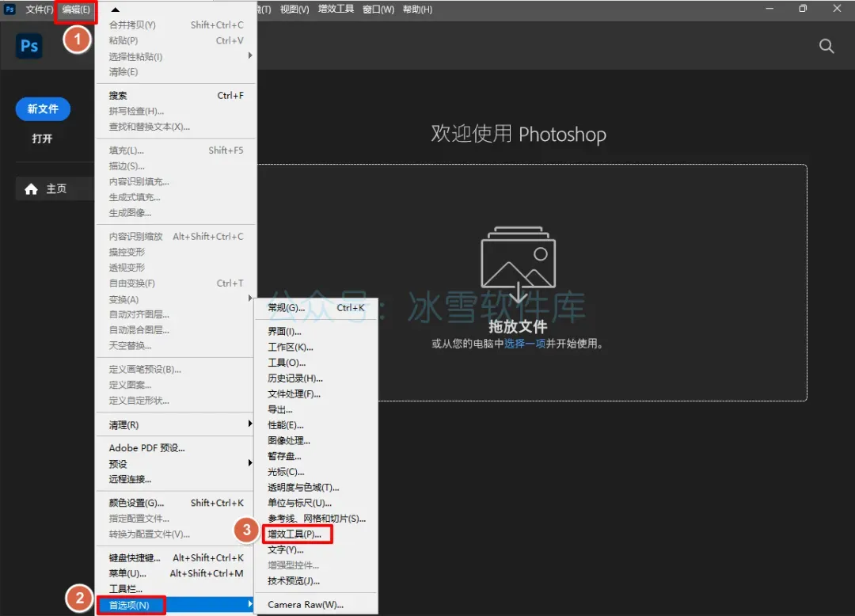Click the Photoshop Ps home logo
This screenshot has height=616, width=855.
[x=29, y=46]
